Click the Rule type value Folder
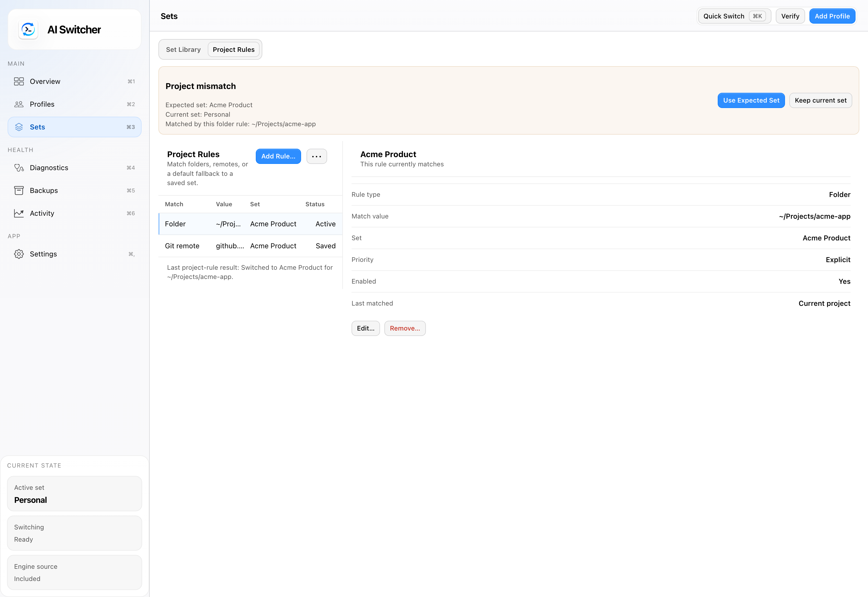The image size is (868, 597). (x=840, y=195)
